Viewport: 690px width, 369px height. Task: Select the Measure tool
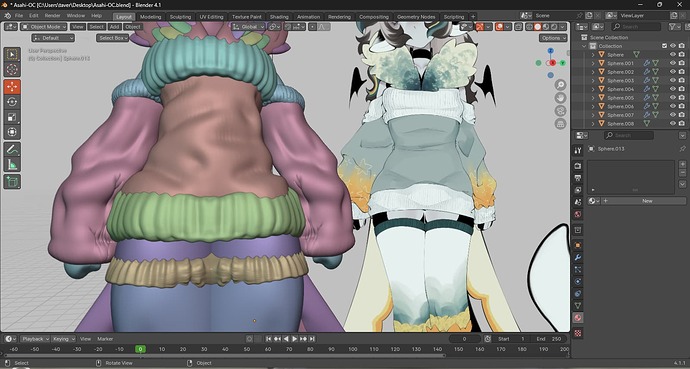pyautogui.click(x=12, y=164)
